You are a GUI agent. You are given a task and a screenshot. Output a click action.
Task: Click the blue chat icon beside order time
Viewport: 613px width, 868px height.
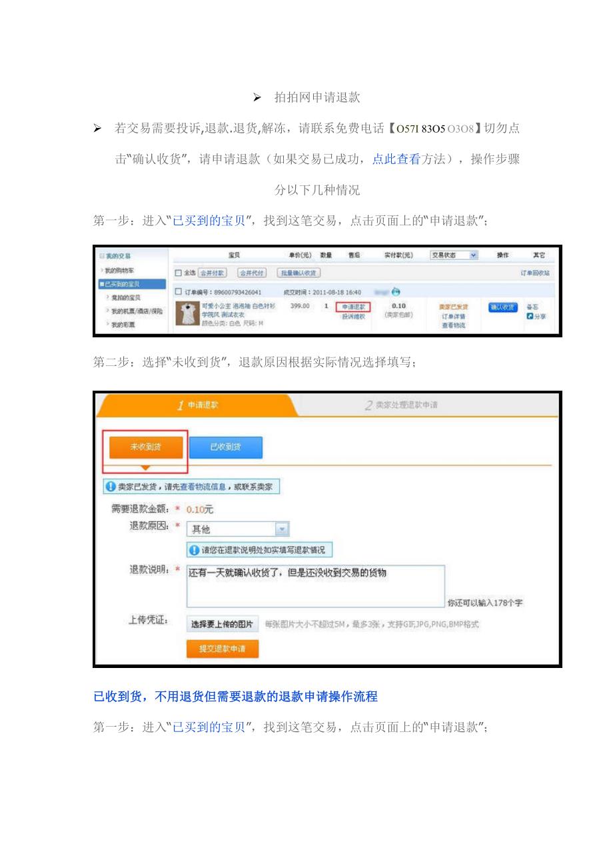pyautogui.click(x=396, y=292)
